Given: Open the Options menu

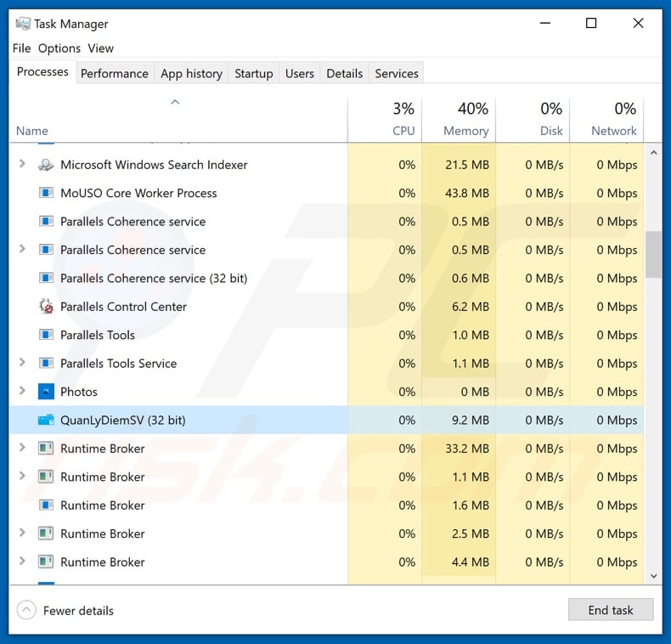Looking at the screenshot, I should pyautogui.click(x=59, y=48).
